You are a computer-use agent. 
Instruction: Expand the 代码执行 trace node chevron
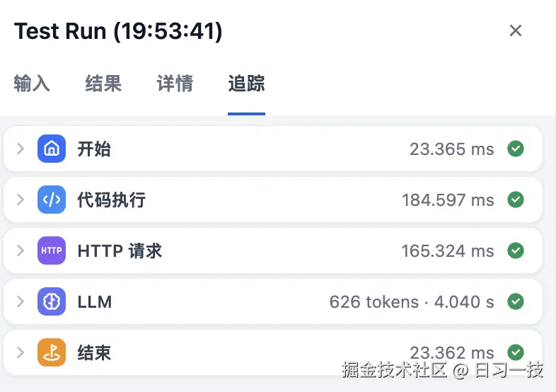(x=21, y=200)
